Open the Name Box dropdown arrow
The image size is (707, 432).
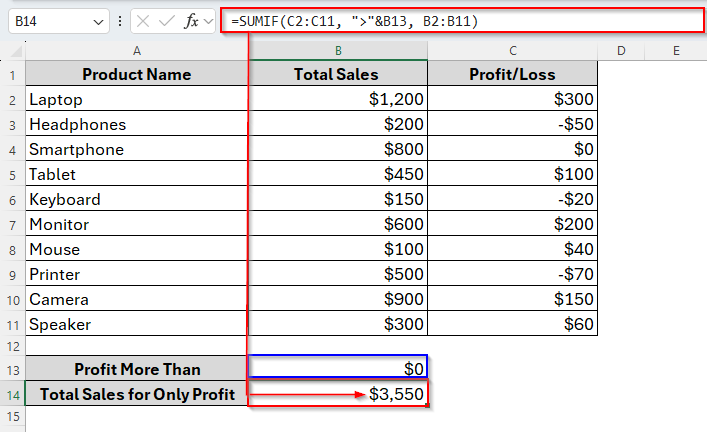tap(98, 21)
